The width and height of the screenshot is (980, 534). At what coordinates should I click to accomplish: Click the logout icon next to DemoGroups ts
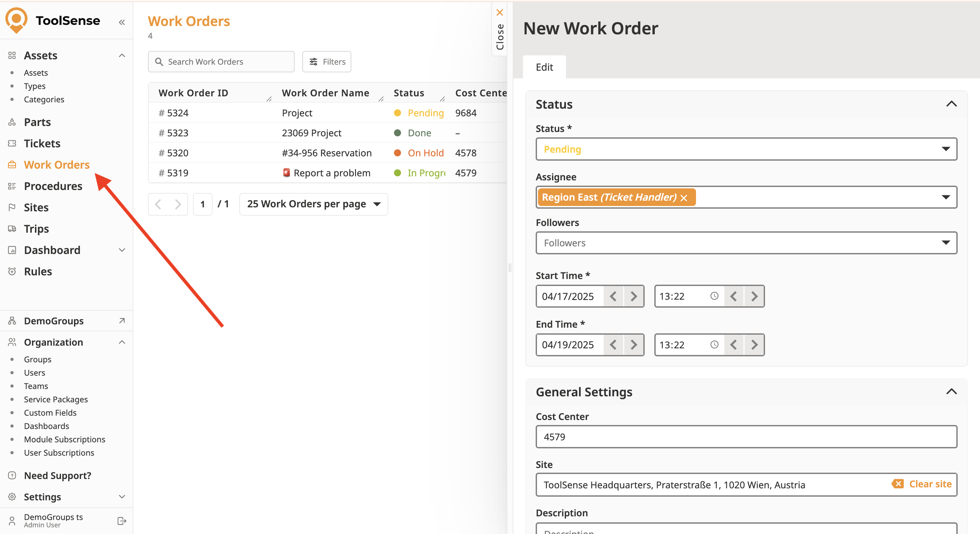point(122,521)
